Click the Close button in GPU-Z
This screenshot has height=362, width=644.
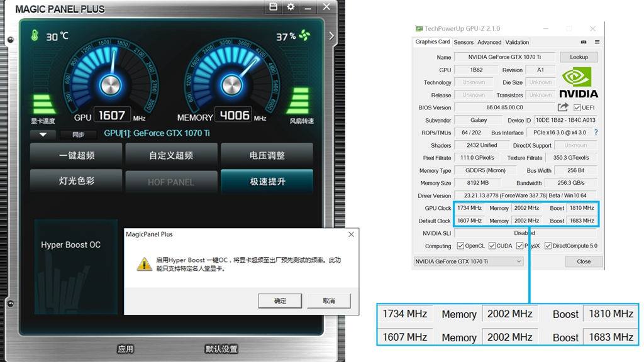click(x=584, y=261)
